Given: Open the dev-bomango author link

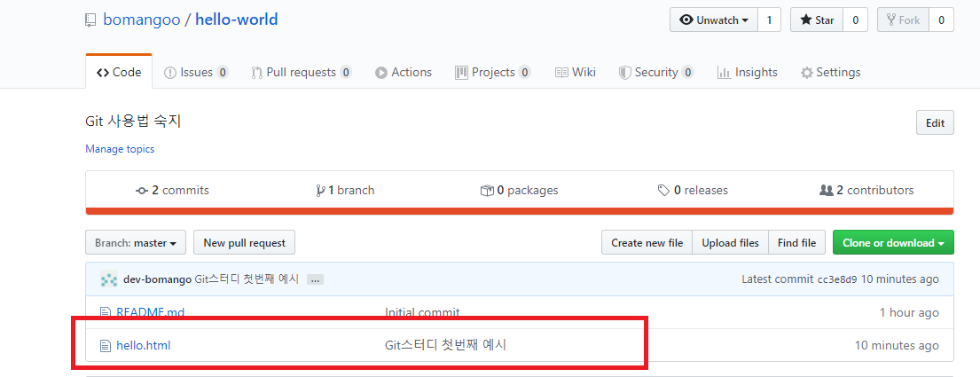Looking at the screenshot, I should point(158,279).
